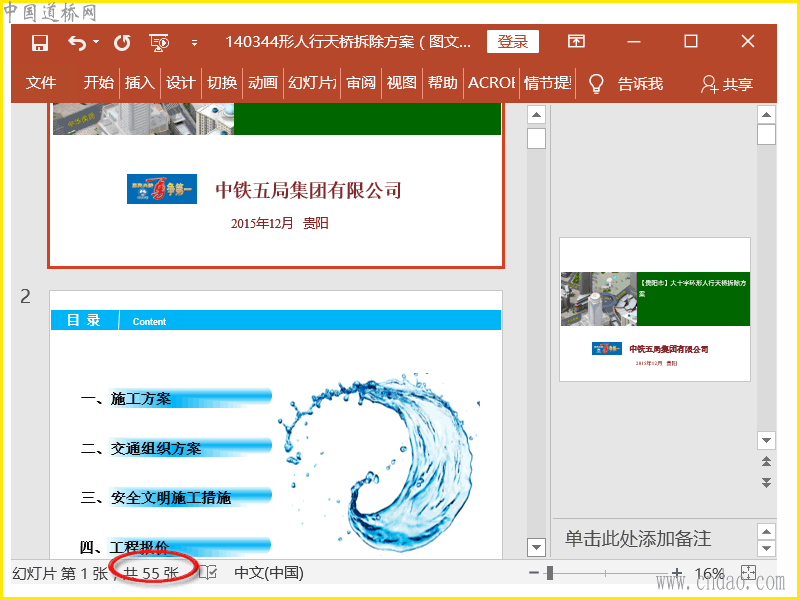
Task: Switch to the 设计 tab
Action: 181,83
